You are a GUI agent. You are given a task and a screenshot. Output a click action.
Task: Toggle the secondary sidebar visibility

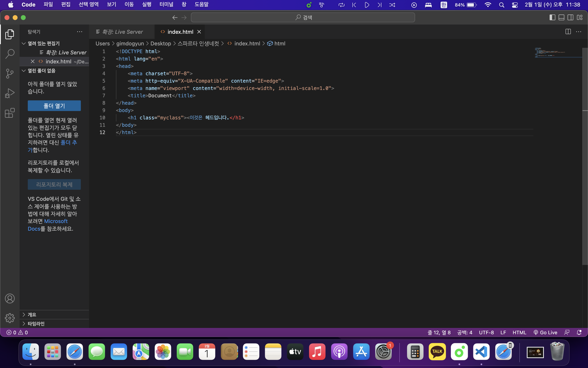[570, 18]
